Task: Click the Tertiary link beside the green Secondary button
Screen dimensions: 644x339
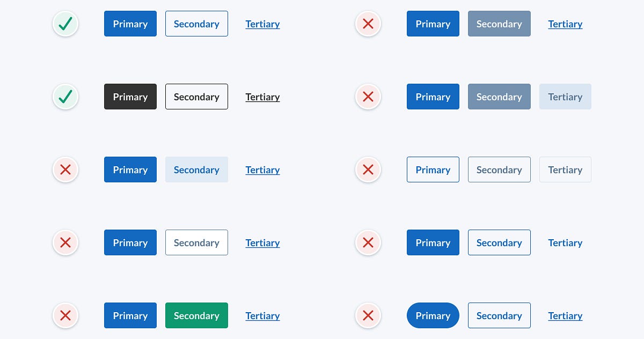Action: 262,316
